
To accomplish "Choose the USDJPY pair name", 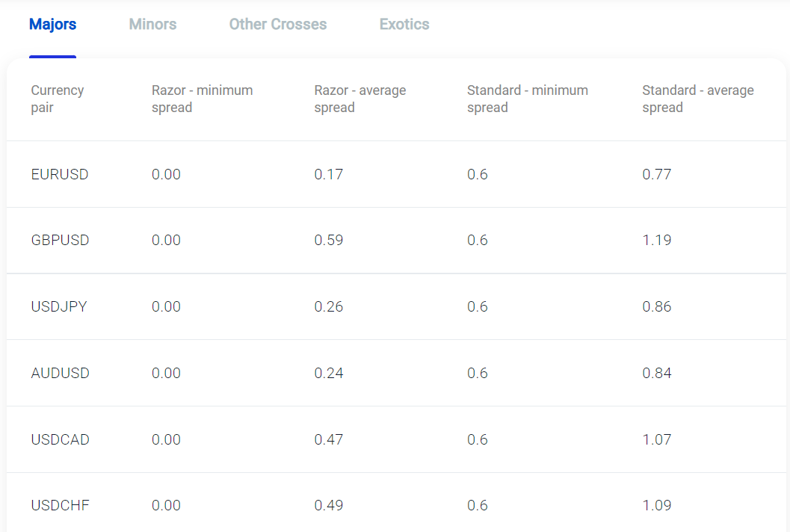I will [59, 306].
